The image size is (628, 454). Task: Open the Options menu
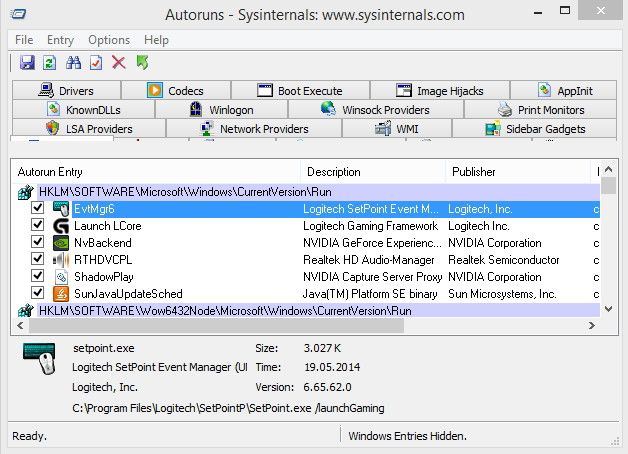click(x=109, y=40)
